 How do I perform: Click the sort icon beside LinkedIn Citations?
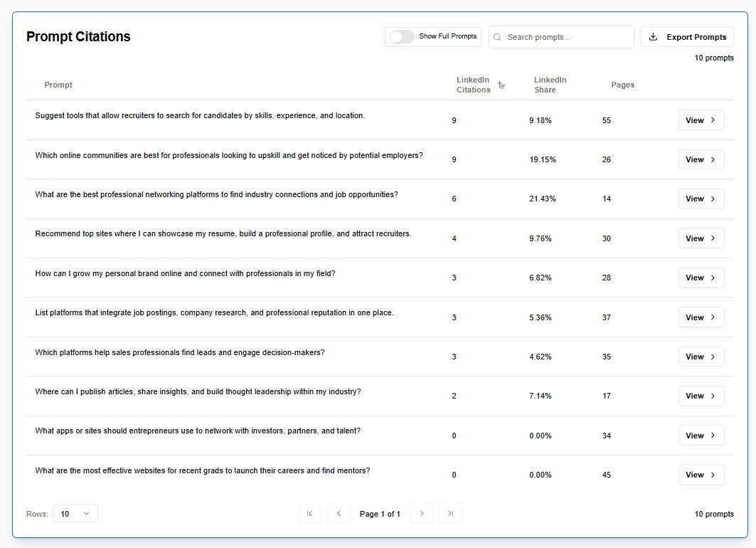coord(501,85)
